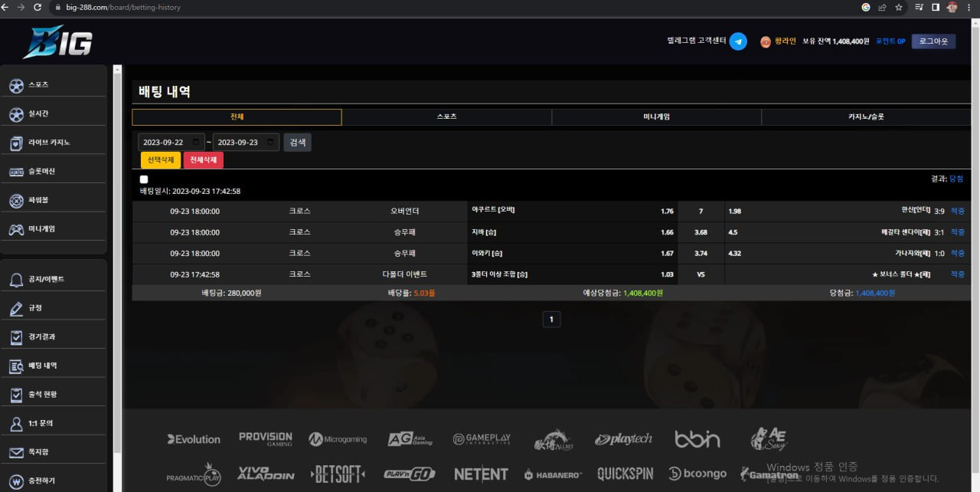Tick the bet record selection checkbox
This screenshot has height=492, width=980.
(x=144, y=179)
